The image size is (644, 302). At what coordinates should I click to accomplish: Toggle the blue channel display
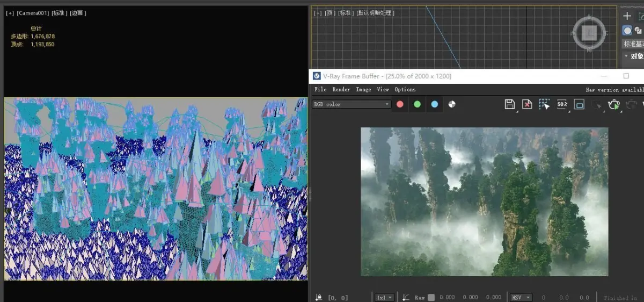pos(434,104)
